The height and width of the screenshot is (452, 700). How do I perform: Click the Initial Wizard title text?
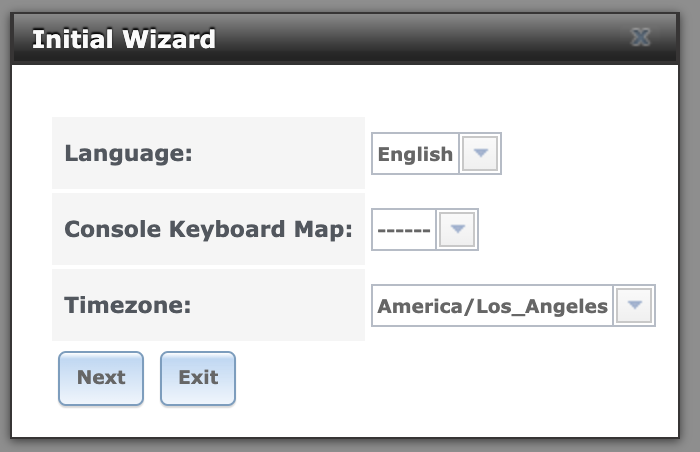click(124, 40)
